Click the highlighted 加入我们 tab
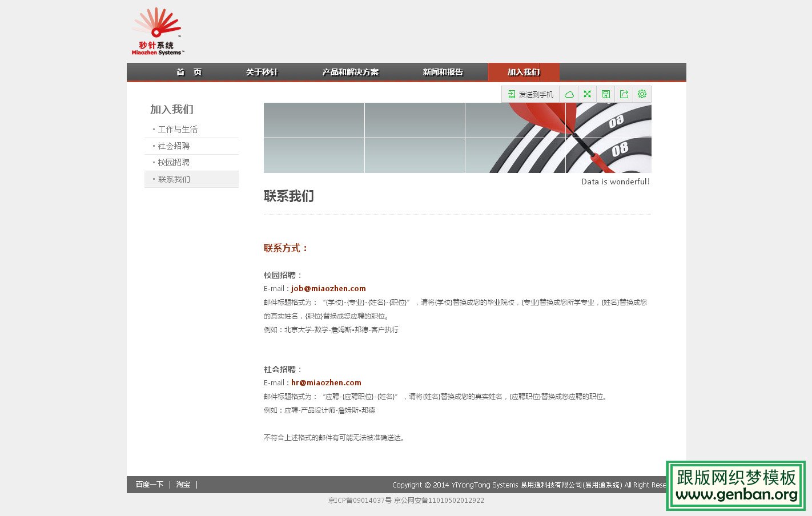 [x=523, y=72]
